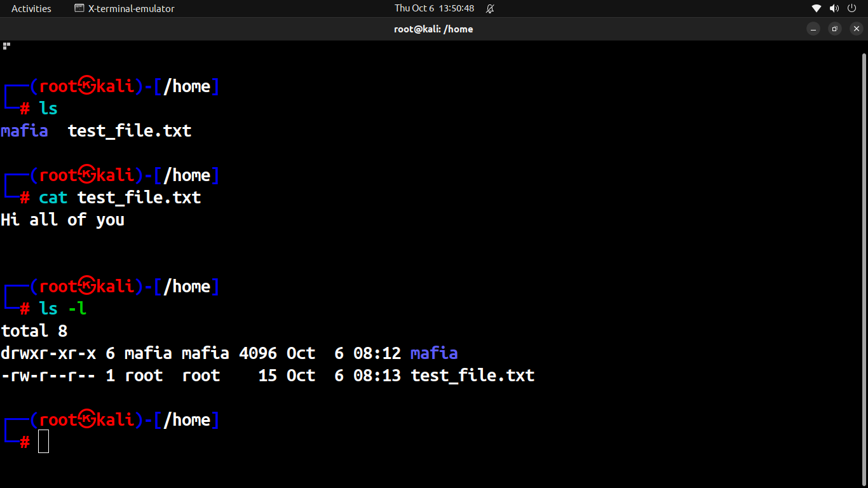This screenshot has height=488, width=868.
Task: Open the Wi-Fi network status icon
Action: tap(816, 8)
